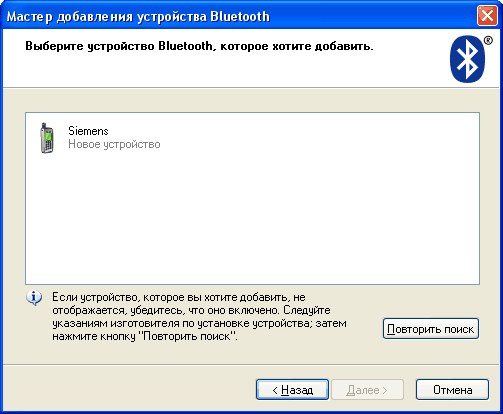
Task: Click the hint line 'указаниям изготовителя по установке'
Action: 199,323
